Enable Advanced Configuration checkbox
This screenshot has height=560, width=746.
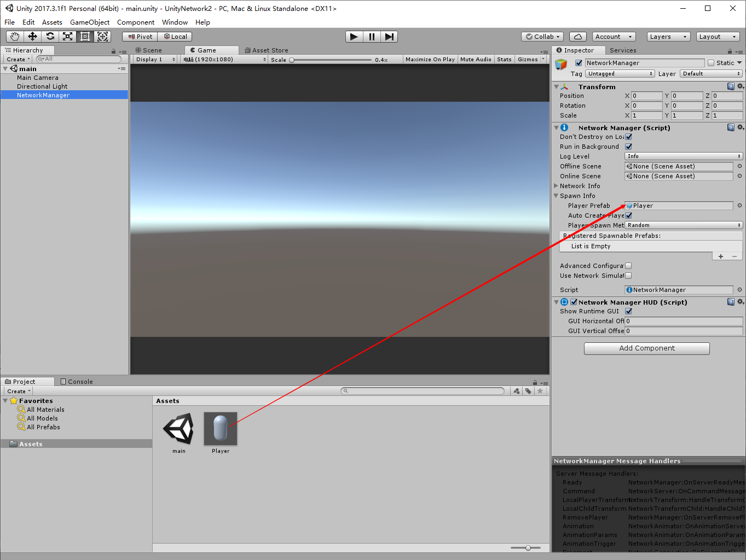[x=628, y=266]
